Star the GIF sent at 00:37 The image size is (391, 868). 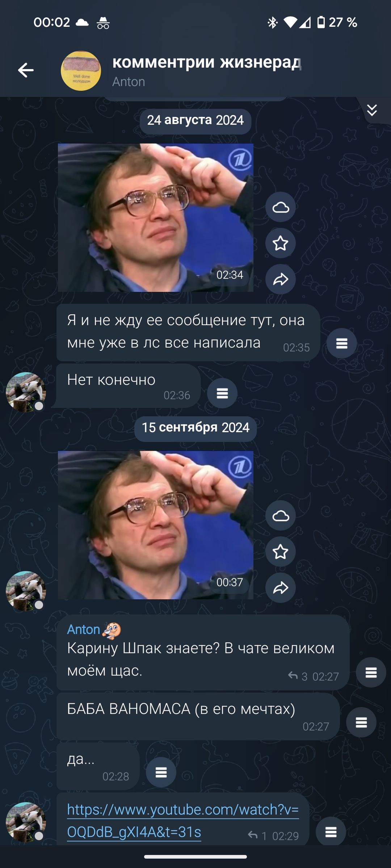point(281,552)
